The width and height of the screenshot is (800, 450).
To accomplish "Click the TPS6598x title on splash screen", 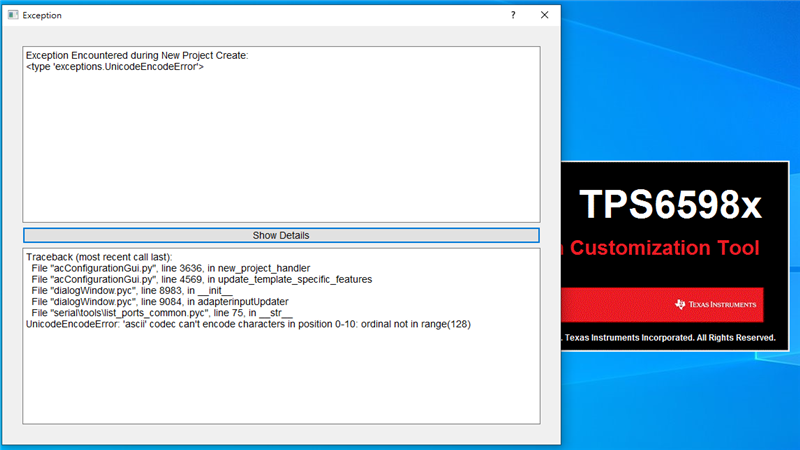I will tap(670, 205).
